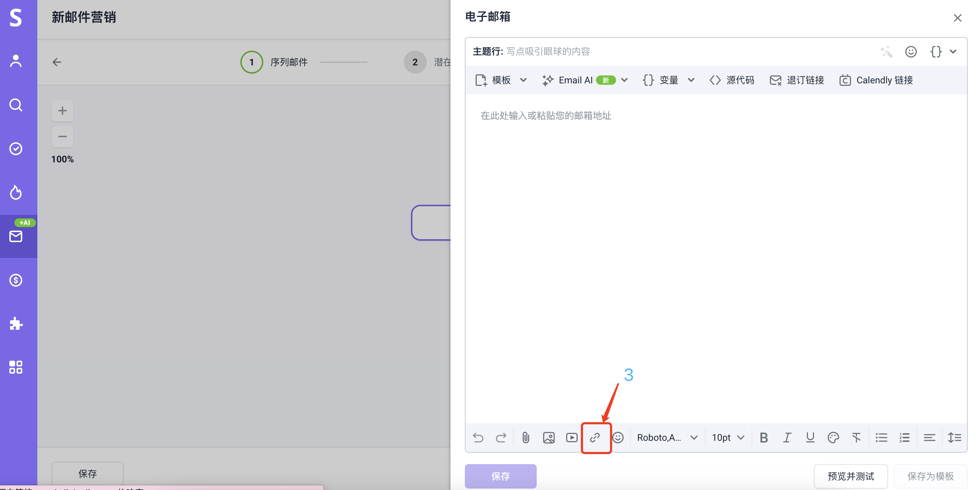Click 保存 button under the canvas
980x490 pixels.
pyautogui.click(x=88, y=473)
